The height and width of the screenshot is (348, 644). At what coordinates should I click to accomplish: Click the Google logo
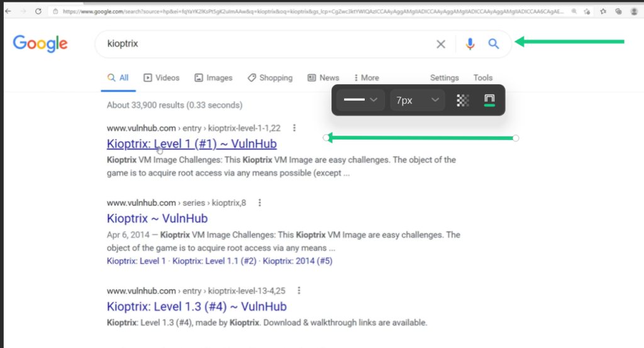[x=40, y=43]
